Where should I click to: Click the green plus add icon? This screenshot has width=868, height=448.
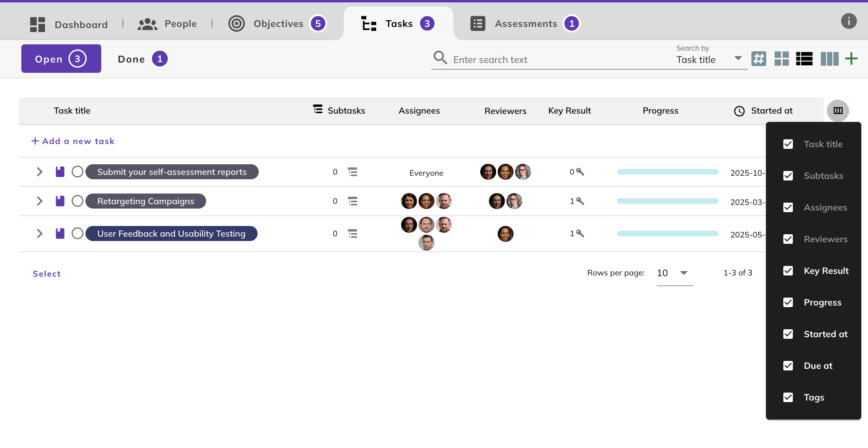coord(851,59)
